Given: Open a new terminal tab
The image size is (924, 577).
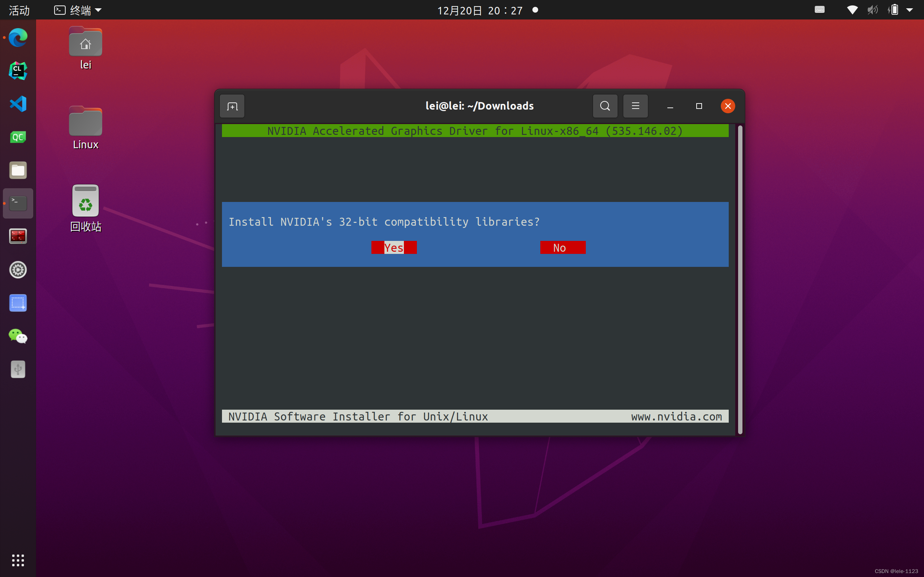Looking at the screenshot, I should [x=232, y=106].
